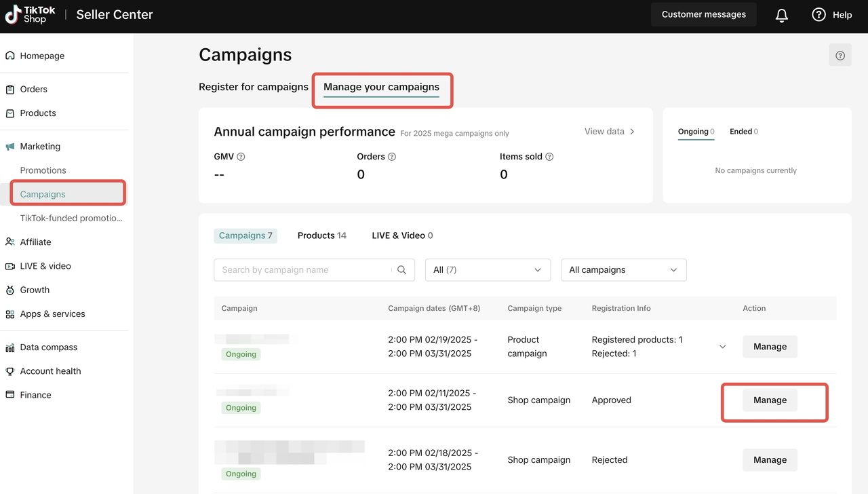
Task: Switch to the Products 14 tab
Action: (322, 235)
